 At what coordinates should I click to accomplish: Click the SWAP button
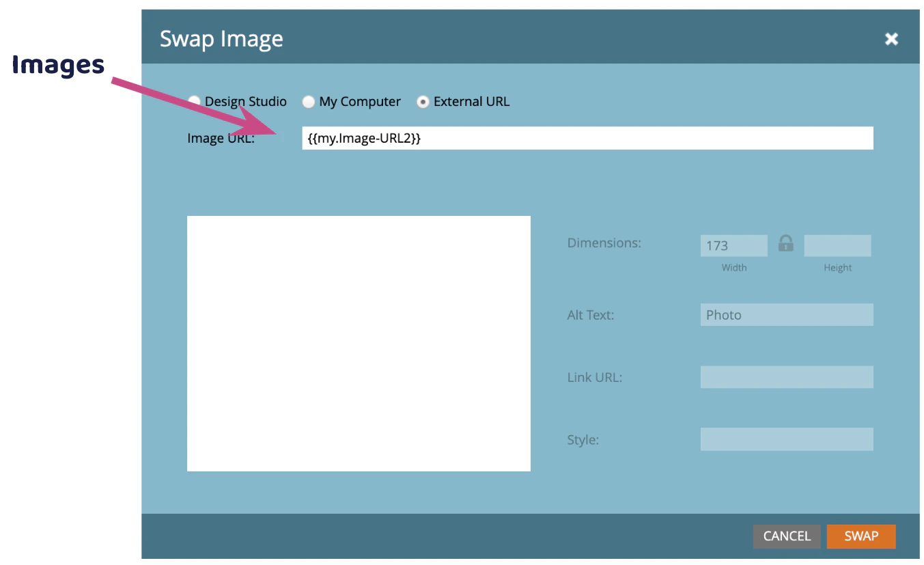click(860, 536)
